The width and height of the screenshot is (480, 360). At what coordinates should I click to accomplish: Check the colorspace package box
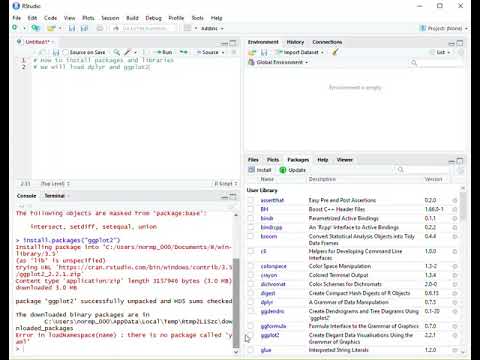pos(251,266)
